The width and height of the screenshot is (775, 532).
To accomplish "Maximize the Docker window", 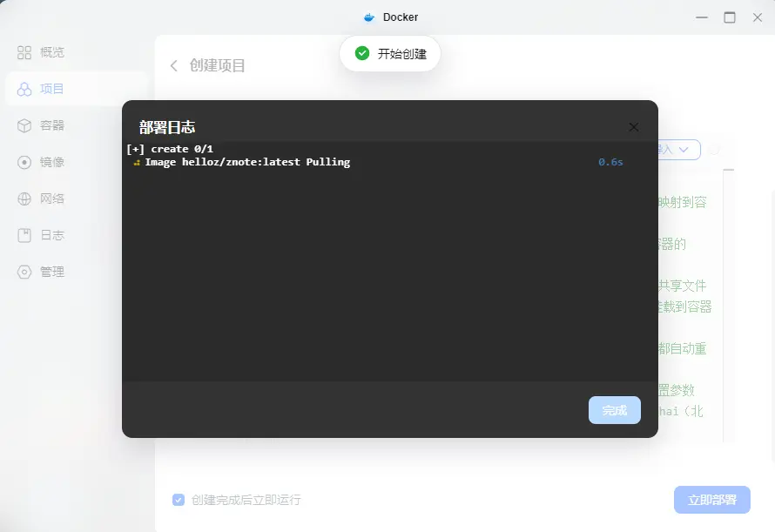I will 730,17.
